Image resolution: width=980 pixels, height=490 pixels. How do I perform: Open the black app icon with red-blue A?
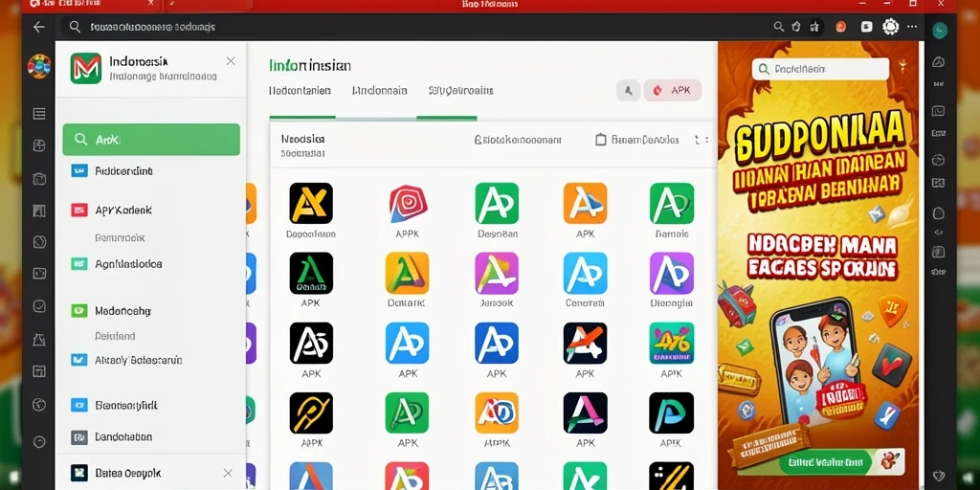pos(585,344)
